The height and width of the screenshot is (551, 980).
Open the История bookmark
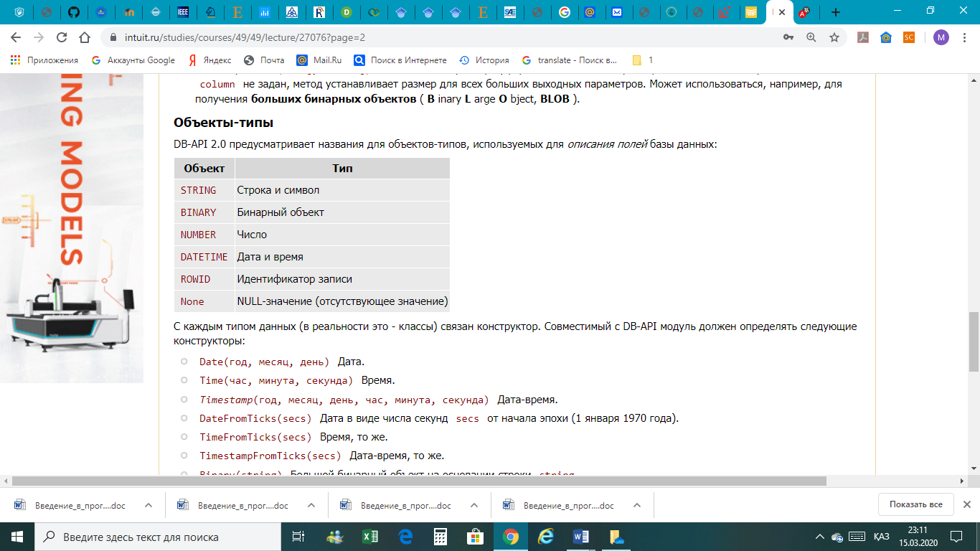click(484, 60)
